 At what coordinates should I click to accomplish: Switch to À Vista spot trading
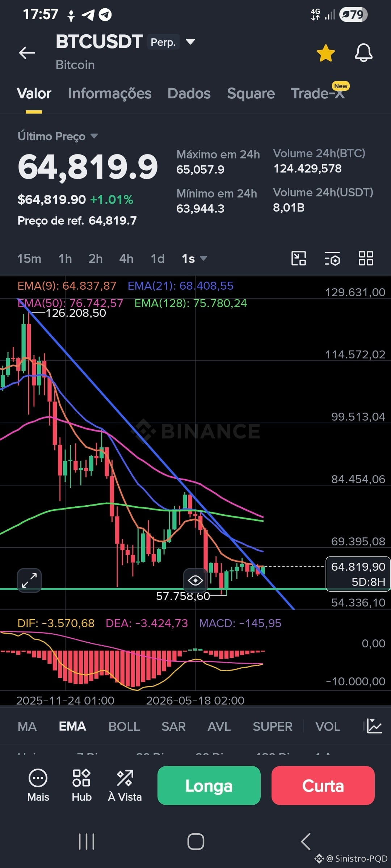(125, 785)
